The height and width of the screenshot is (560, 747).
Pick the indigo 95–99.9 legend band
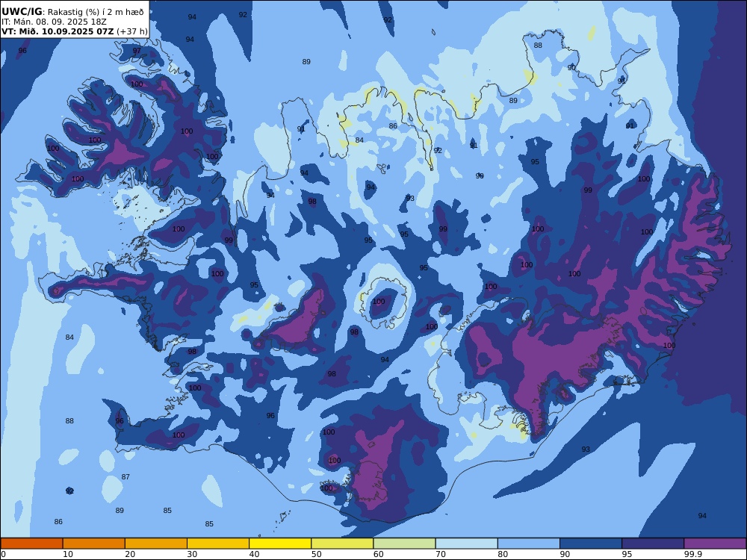653,544
